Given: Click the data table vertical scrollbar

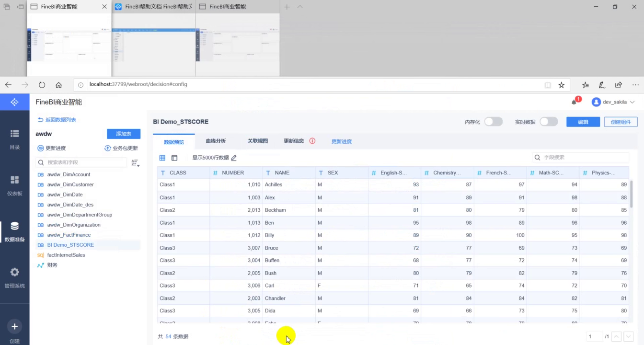Looking at the screenshot, I should 631,194.
